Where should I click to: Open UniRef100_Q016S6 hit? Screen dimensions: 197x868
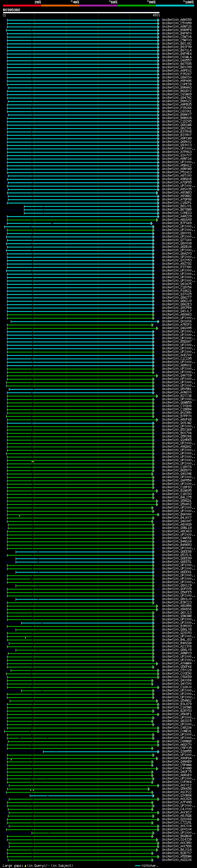click(177, 321)
